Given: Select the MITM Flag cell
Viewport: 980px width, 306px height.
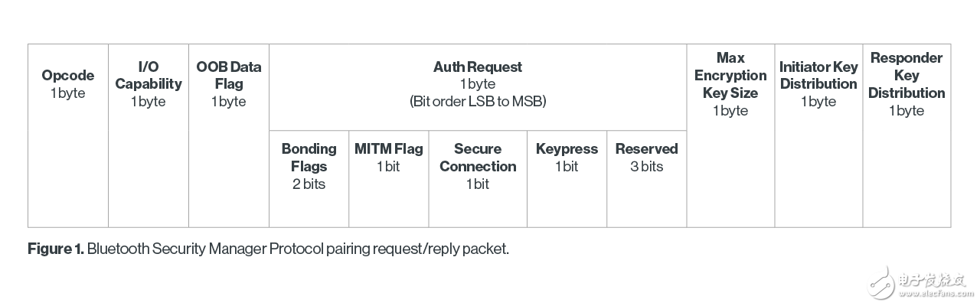Looking at the screenshot, I should pos(389,157).
